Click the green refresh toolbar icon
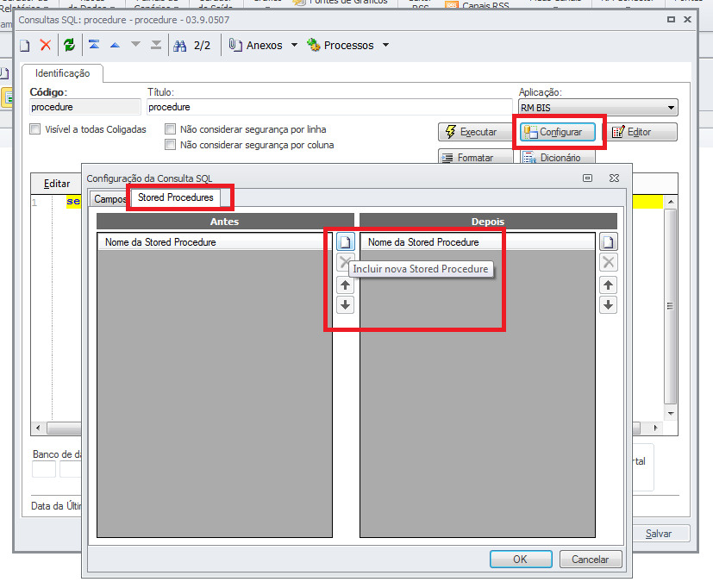This screenshot has width=713, height=588. coord(69,45)
